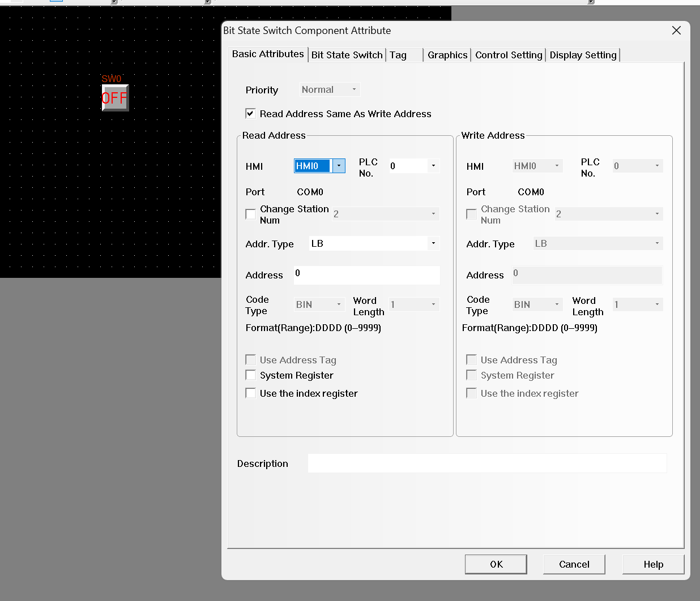Image resolution: width=700 pixels, height=601 pixels.
Task: Open the Display Setting tab
Action: point(583,55)
